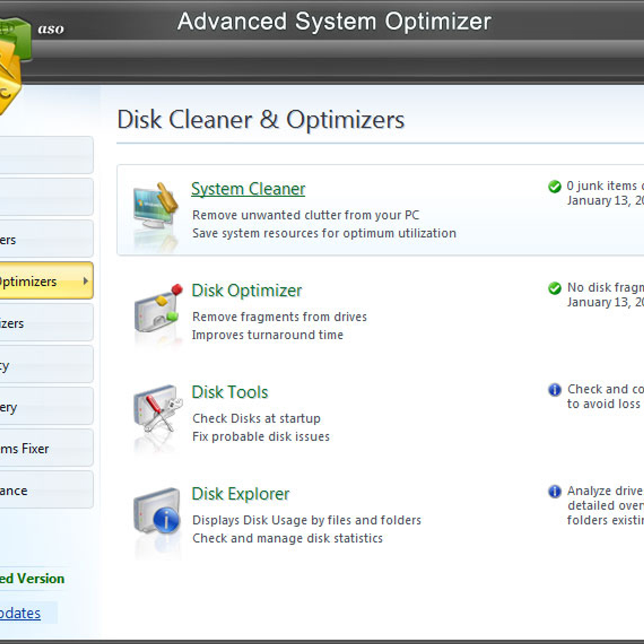Open the Disk Explorer tool
Image resolution: width=644 pixels, height=644 pixels.
[x=240, y=494]
